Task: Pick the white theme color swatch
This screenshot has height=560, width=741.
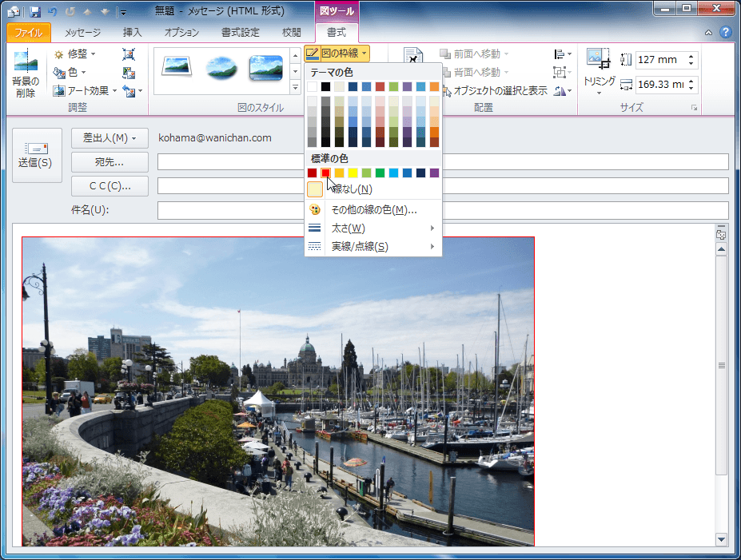Action: pyautogui.click(x=312, y=86)
